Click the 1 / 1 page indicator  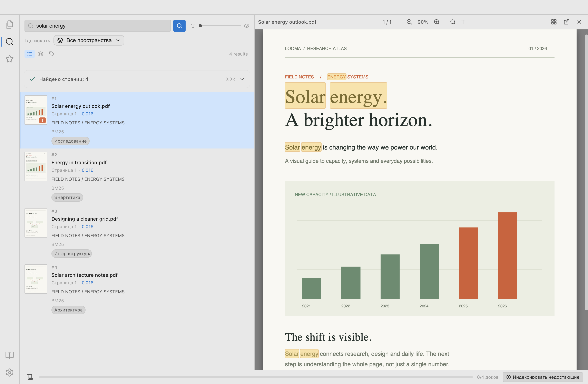tap(387, 22)
